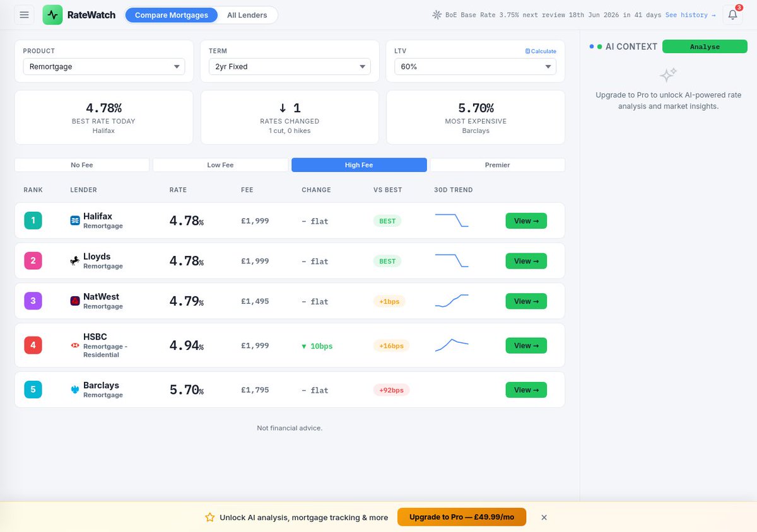Click the RateWatch brand name
Image resolution: width=757 pixels, height=532 pixels.
[91, 14]
